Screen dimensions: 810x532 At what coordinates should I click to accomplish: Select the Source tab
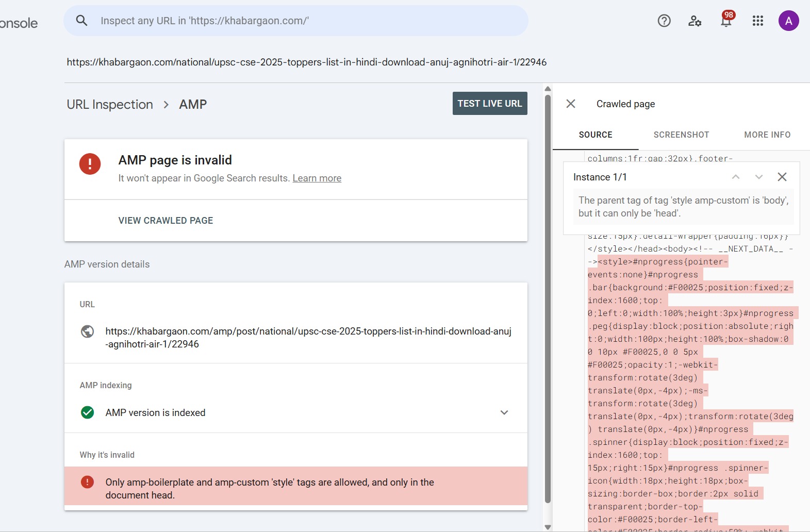coord(596,135)
